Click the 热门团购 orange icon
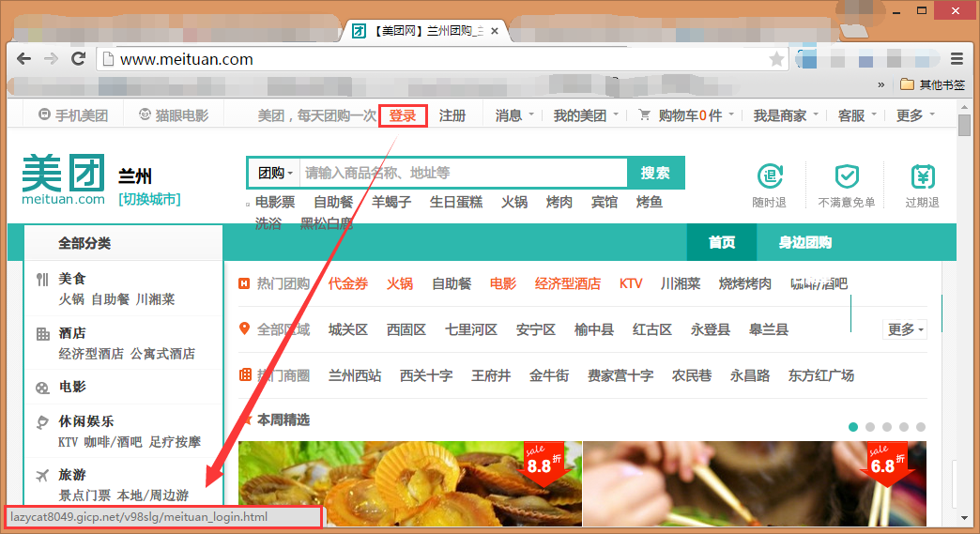Screen dimensions: 980x534 pyautogui.click(x=244, y=284)
